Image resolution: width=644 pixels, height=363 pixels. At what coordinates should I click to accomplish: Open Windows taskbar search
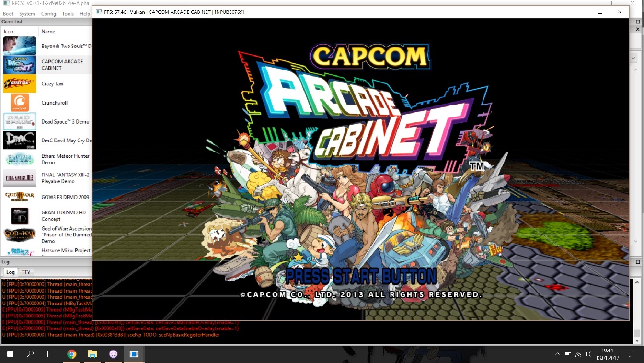pyautogui.click(x=30, y=354)
